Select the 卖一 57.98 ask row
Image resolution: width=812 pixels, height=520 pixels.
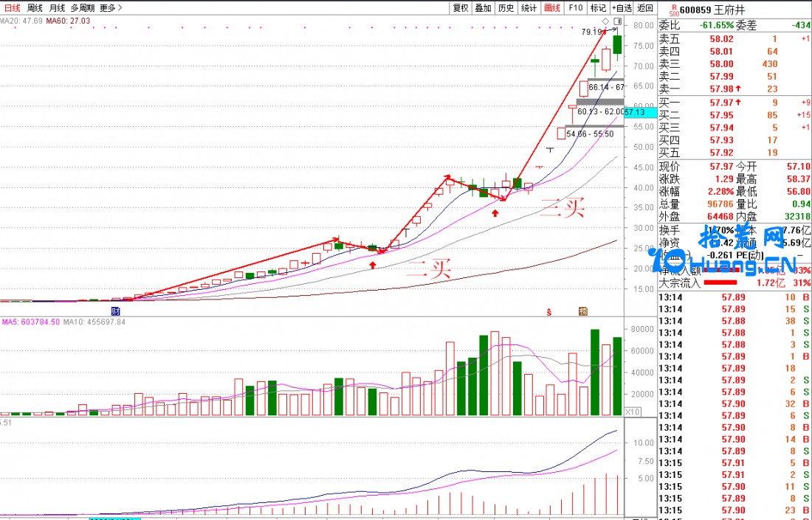[x=734, y=89]
